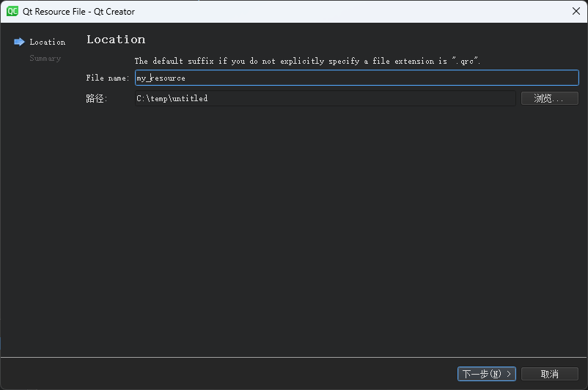The width and height of the screenshot is (588, 390).
Task: Cancel the wizard with 取消
Action: 549,374
